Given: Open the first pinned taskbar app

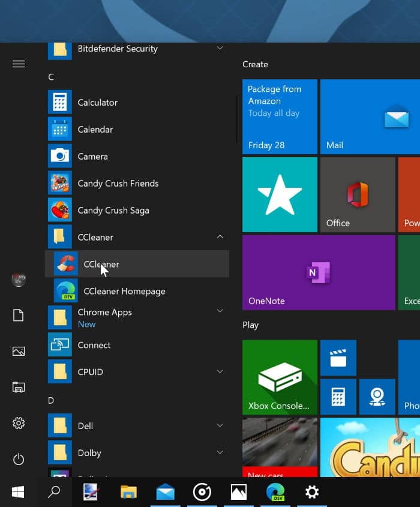Looking at the screenshot, I should (91, 492).
